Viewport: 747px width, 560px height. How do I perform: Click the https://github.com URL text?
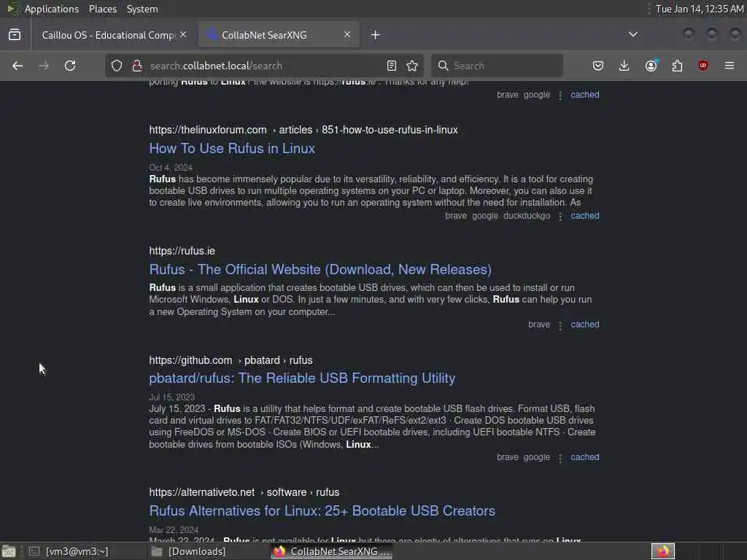[190, 360]
